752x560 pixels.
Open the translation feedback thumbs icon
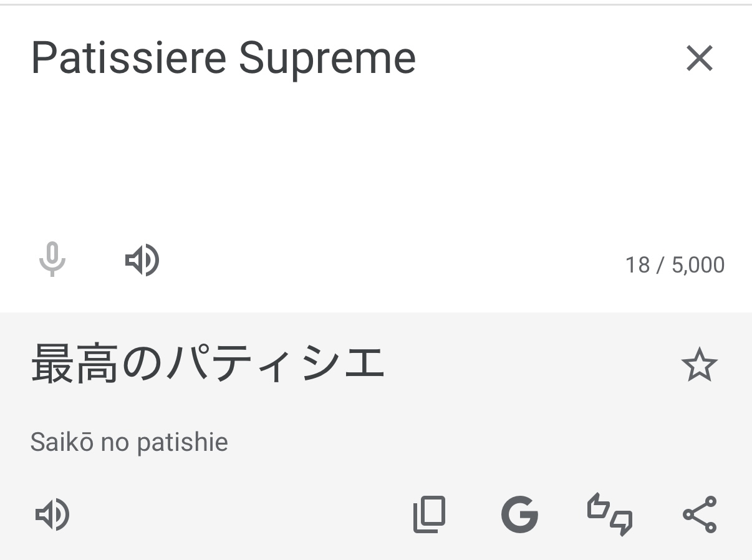(x=610, y=514)
